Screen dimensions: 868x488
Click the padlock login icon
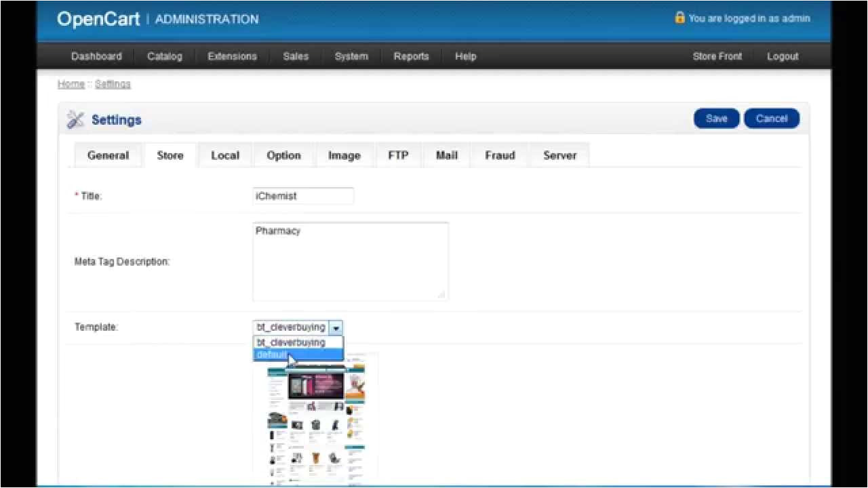click(679, 18)
